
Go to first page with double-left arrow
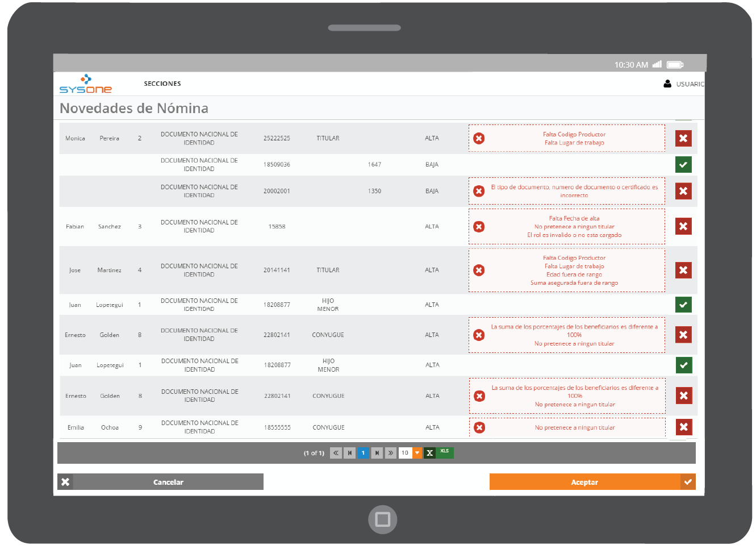tap(336, 453)
